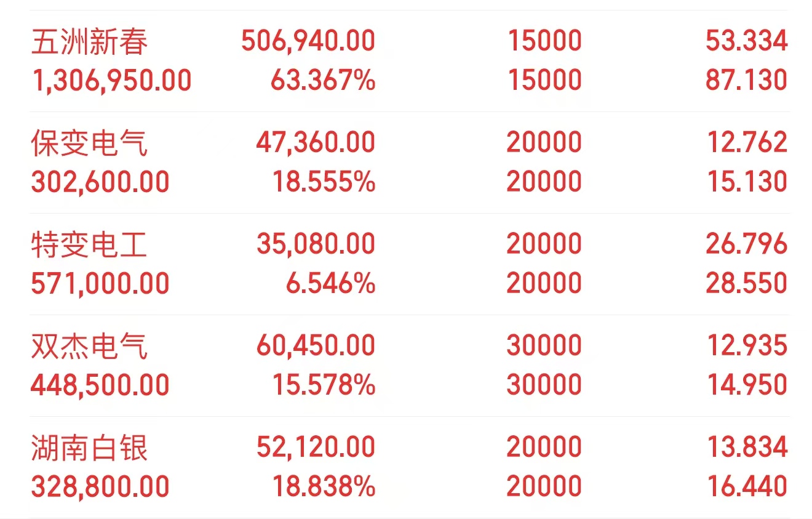Click the 14.950 current price
Viewport: 812px width, 519px height.
click(x=747, y=385)
